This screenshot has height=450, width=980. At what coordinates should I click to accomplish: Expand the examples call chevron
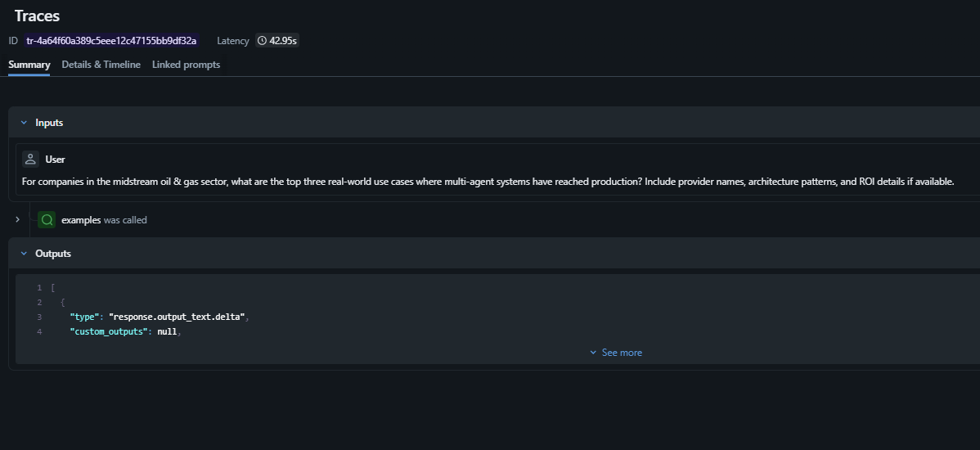tap(17, 219)
